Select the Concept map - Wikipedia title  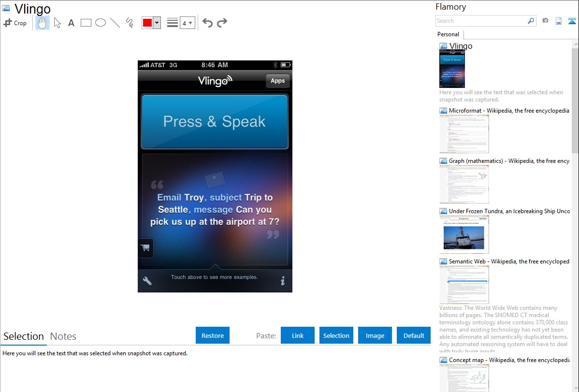pos(509,360)
